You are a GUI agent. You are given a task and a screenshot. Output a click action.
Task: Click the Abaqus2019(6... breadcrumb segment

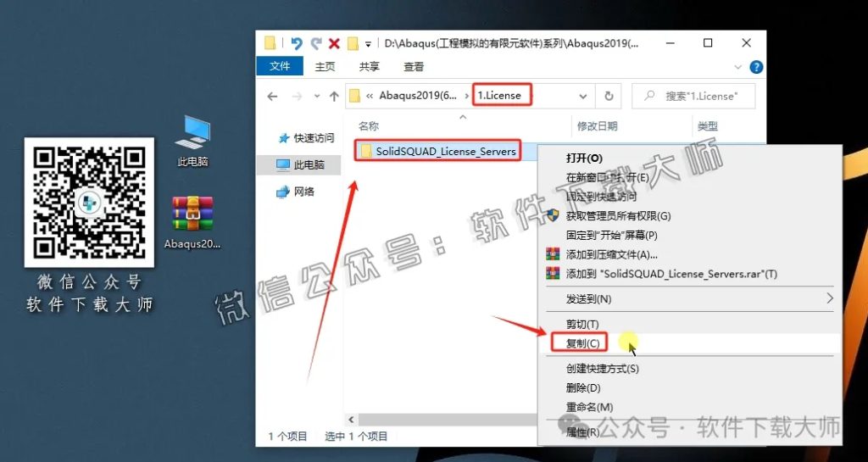(x=419, y=96)
